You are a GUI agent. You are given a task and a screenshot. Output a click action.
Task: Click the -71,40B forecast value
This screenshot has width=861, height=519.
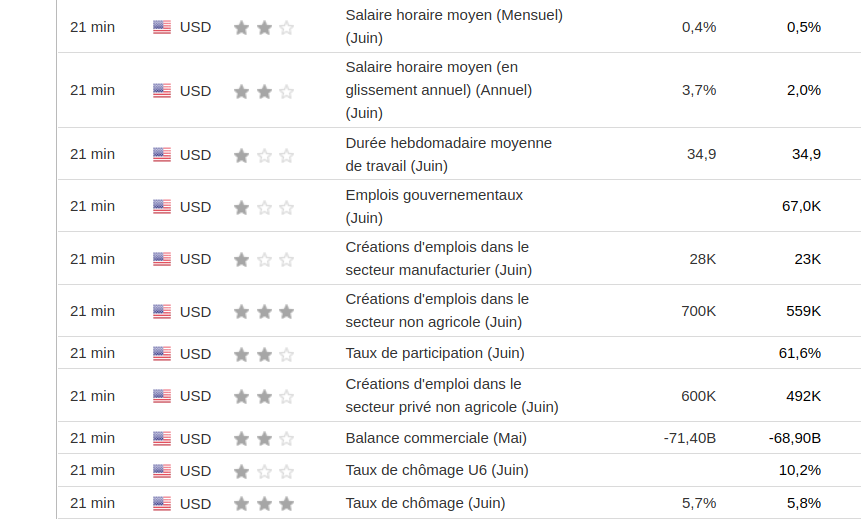(x=689, y=438)
